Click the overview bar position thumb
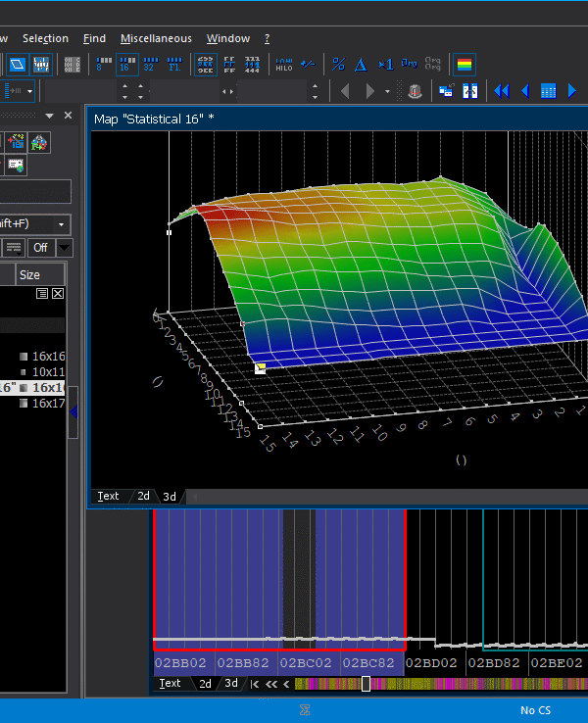588x723 pixels. [x=366, y=684]
